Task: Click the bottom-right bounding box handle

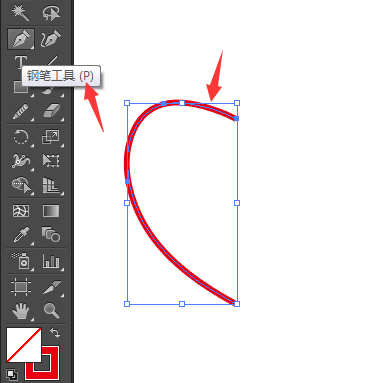Action: tap(237, 304)
